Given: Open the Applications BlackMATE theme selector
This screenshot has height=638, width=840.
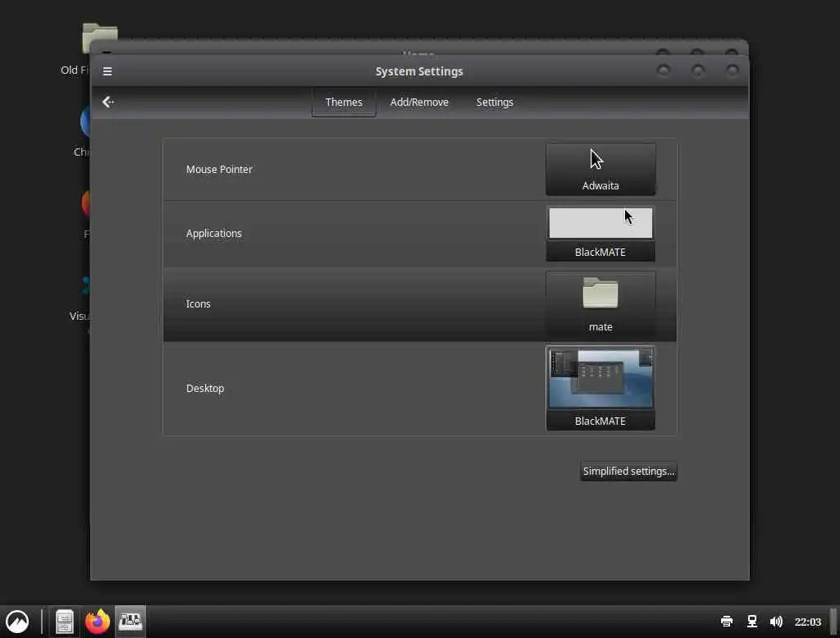Looking at the screenshot, I should coord(600,234).
